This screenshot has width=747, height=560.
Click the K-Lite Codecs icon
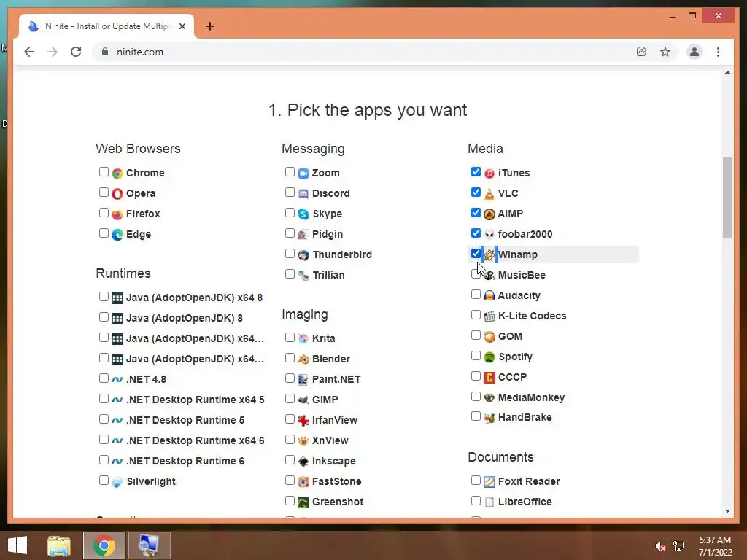pyautogui.click(x=489, y=316)
